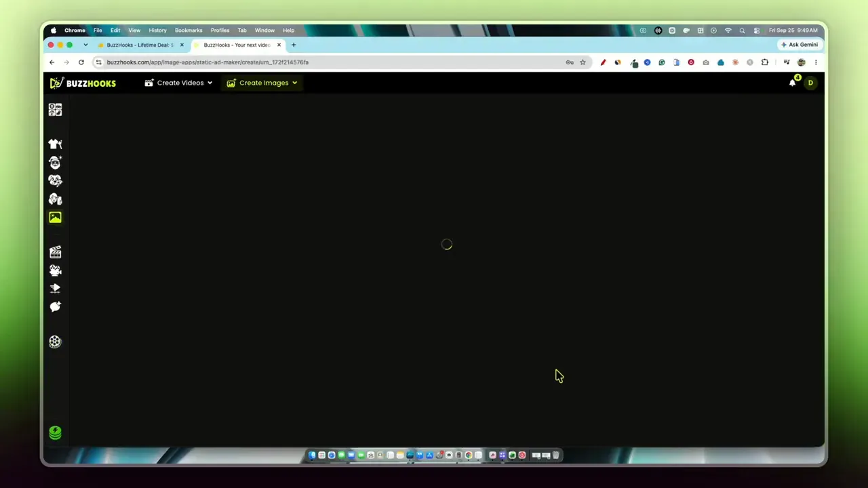868x488 pixels.
Task: Select the clapperboard icon in sidebar
Action: pyautogui.click(x=55, y=252)
